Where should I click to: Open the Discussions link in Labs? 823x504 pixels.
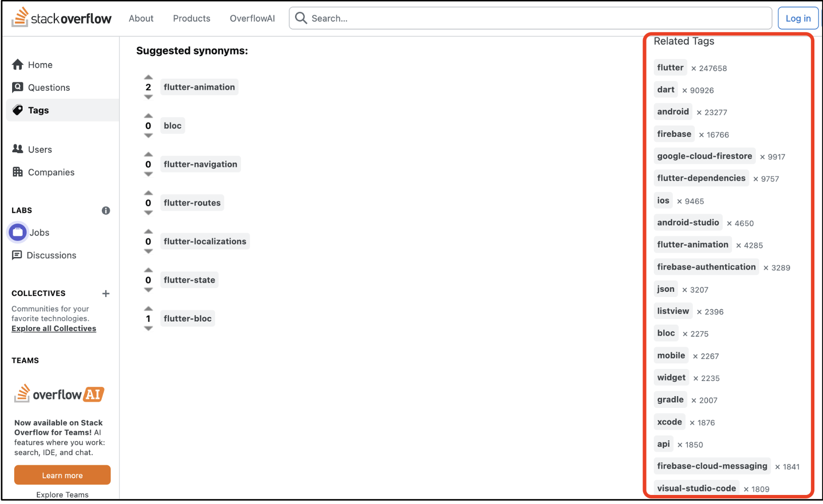coord(51,255)
